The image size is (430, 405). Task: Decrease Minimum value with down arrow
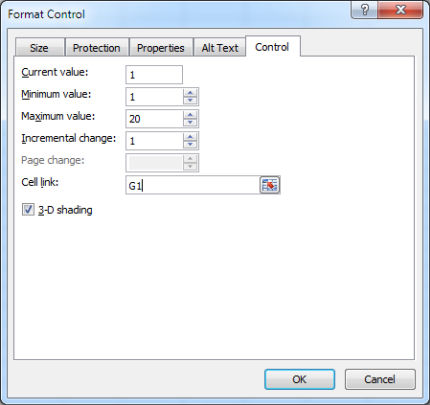190,100
